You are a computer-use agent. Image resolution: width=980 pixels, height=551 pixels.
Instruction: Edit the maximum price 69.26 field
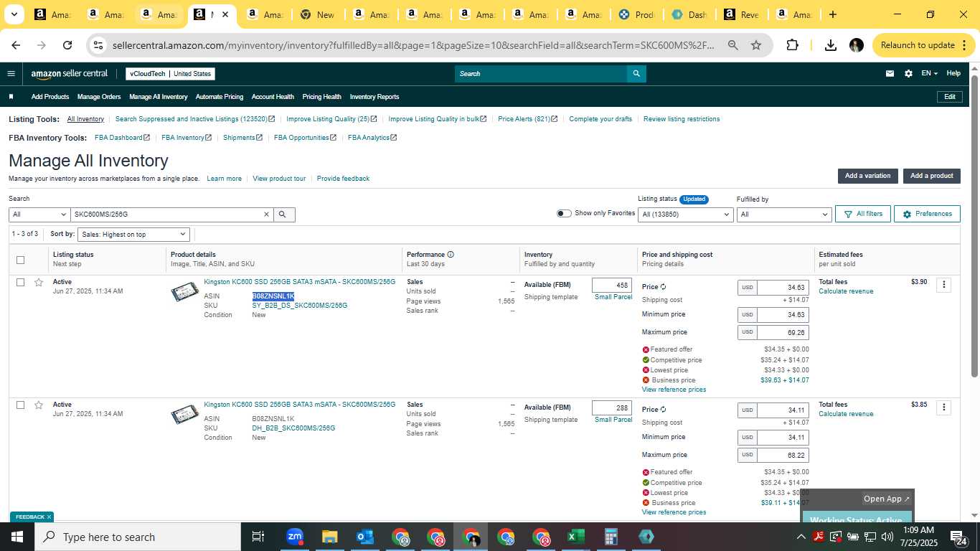[783, 333]
